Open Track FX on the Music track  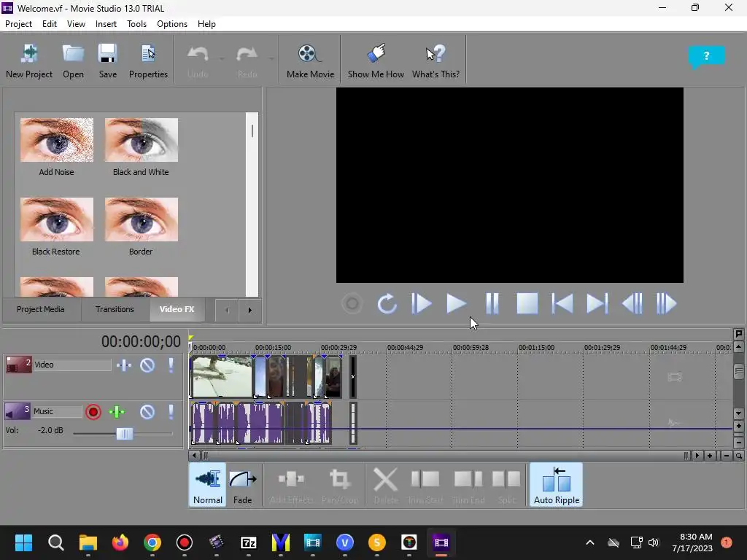tap(116, 412)
